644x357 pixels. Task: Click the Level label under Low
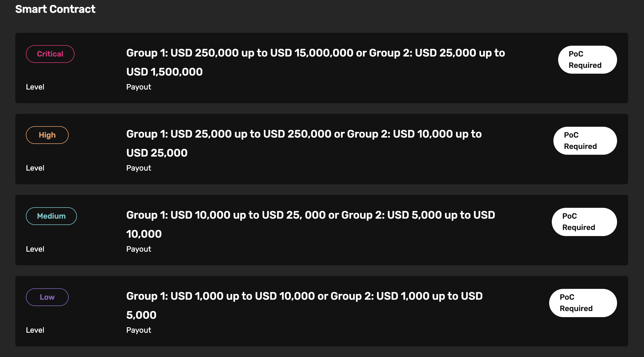point(35,330)
